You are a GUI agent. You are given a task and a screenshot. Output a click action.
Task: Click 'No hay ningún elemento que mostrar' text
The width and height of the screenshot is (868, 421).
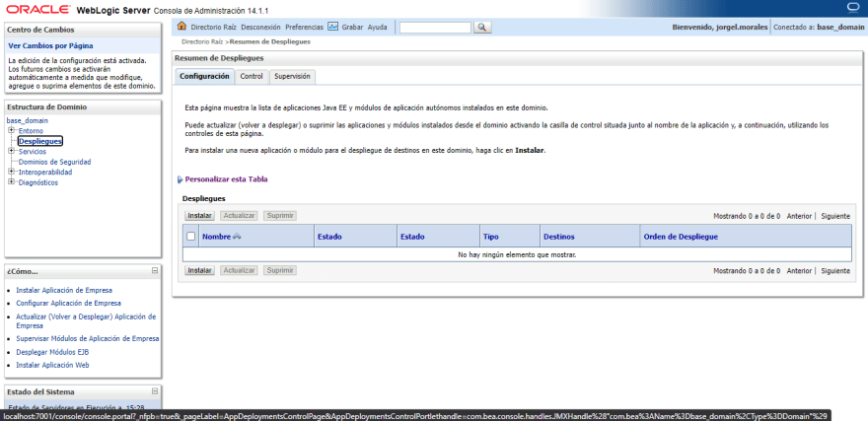(517, 255)
